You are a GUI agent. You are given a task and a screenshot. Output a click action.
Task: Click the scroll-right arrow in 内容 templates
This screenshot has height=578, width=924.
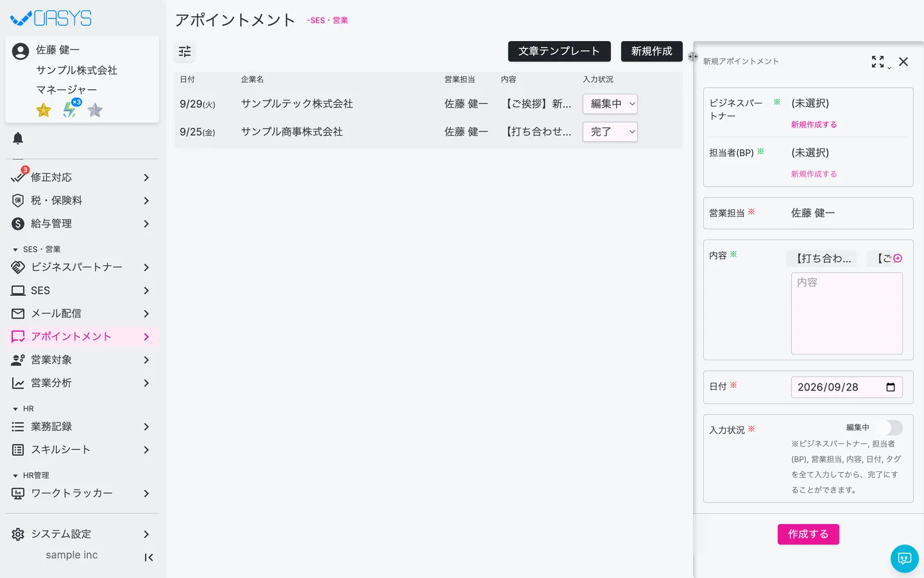click(898, 258)
